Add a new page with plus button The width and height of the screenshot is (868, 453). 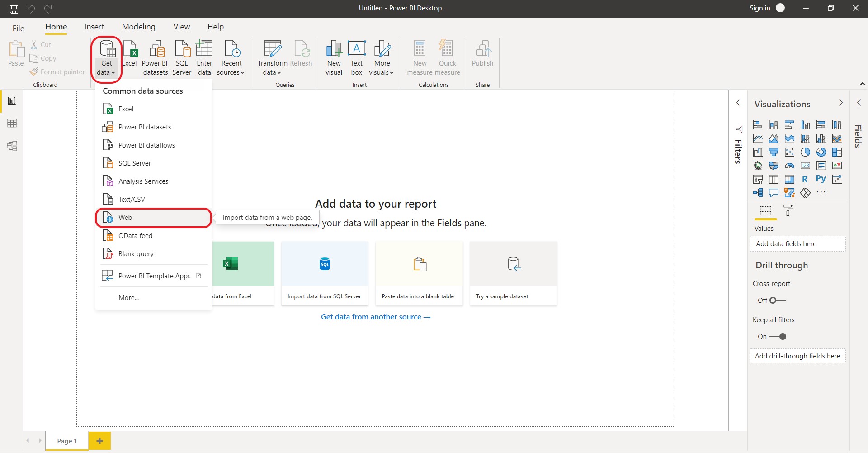(100, 441)
